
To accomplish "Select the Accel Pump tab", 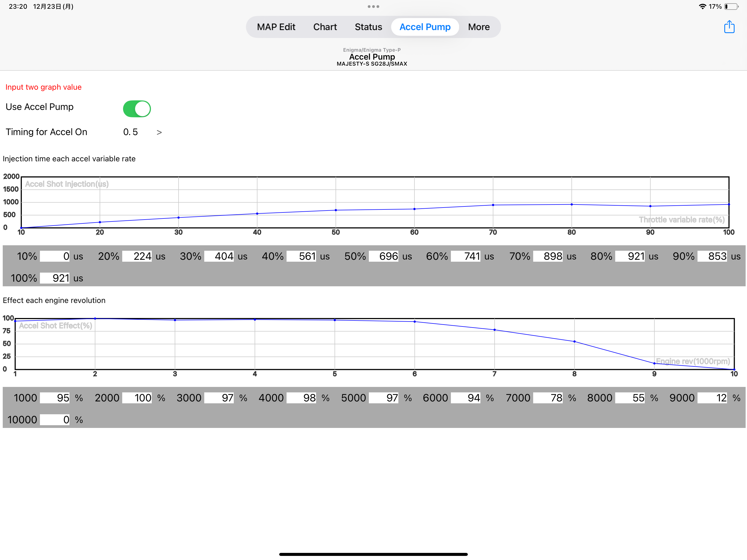I will tap(425, 27).
